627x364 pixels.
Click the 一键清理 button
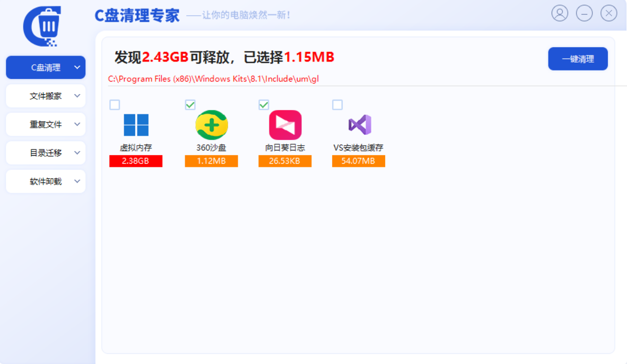pos(578,59)
